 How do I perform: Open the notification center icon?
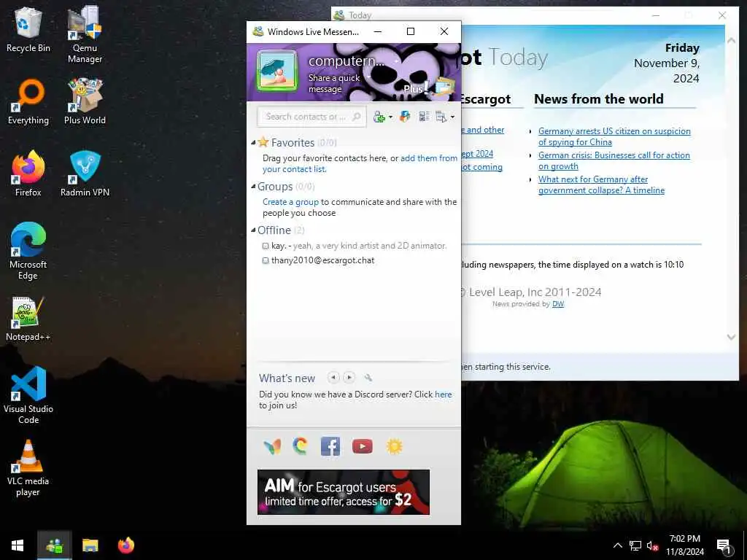click(724, 546)
